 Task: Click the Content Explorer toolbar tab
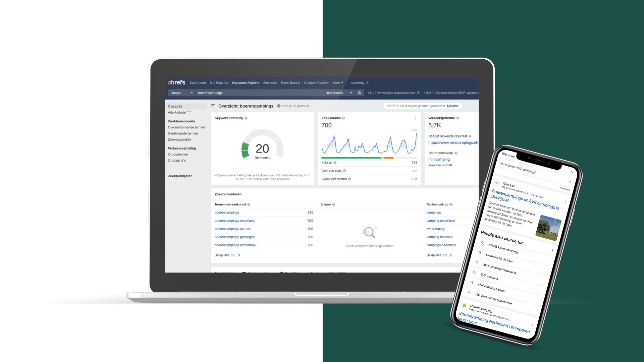coord(316,83)
